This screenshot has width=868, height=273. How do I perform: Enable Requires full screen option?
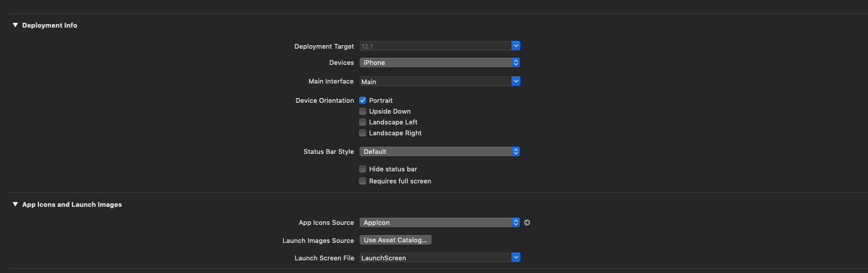point(363,181)
